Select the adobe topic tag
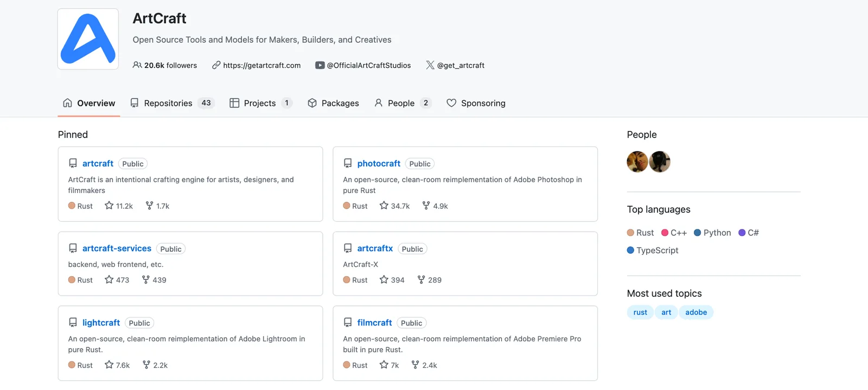Image resolution: width=868 pixels, height=390 pixels. click(696, 312)
